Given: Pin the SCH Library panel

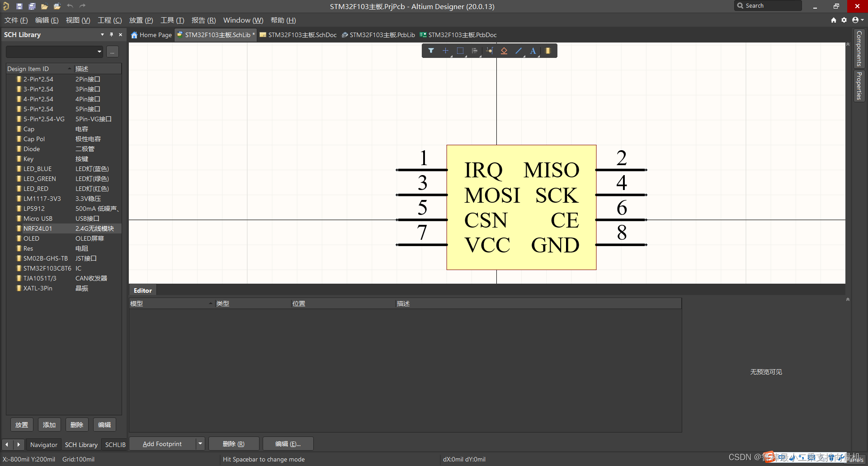Looking at the screenshot, I should pyautogui.click(x=111, y=34).
